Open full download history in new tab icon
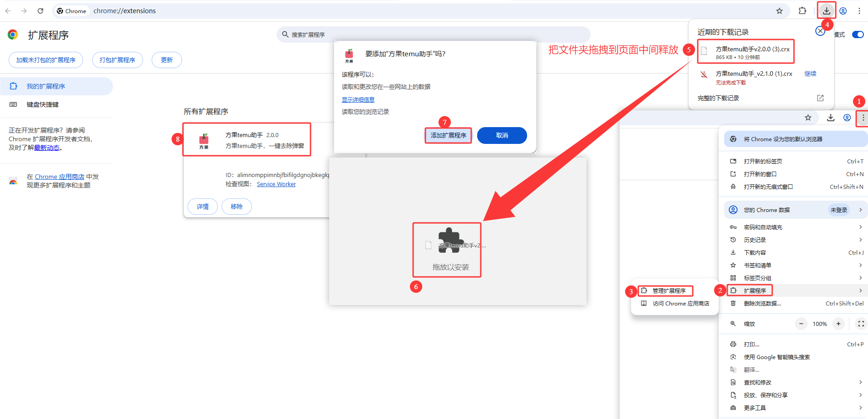The image size is (868, 419). click(x=820, y=98)
